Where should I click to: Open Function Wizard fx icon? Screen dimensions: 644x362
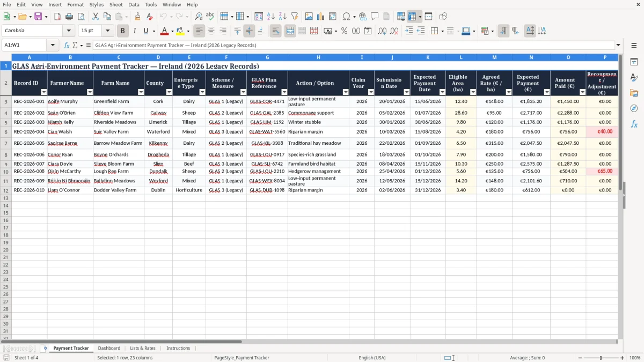67,46
